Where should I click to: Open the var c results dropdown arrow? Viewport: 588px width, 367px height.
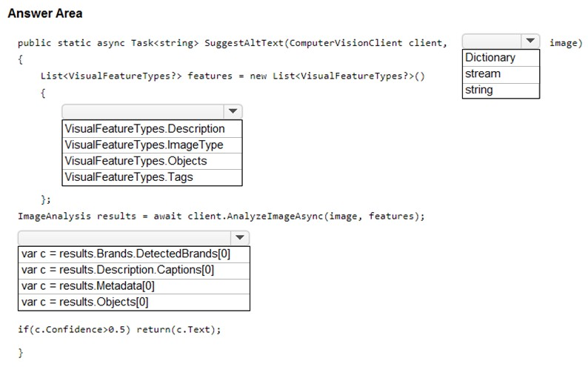[240, 238]
